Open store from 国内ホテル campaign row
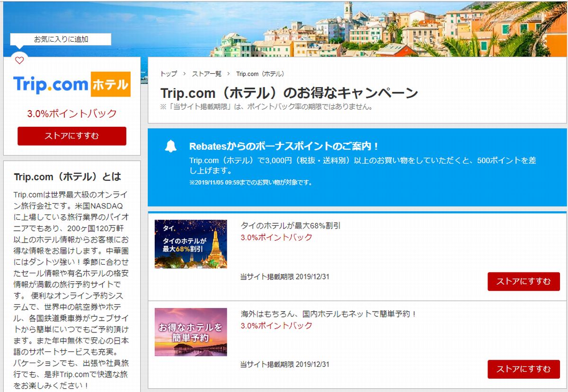The width and height of the screenshot is (568, 392). 524,369
